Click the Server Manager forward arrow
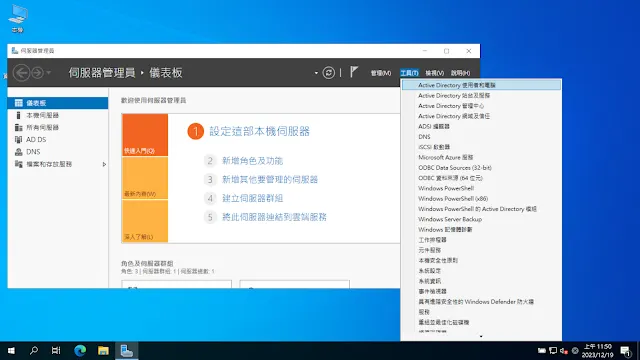The height and width of the screenshot is (360, 640). (37, 73)
